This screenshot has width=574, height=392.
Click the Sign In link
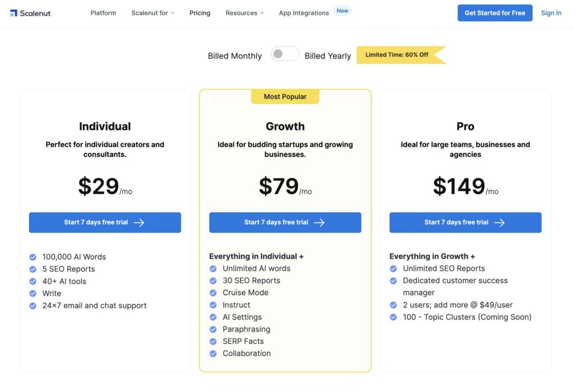[551, 13]
